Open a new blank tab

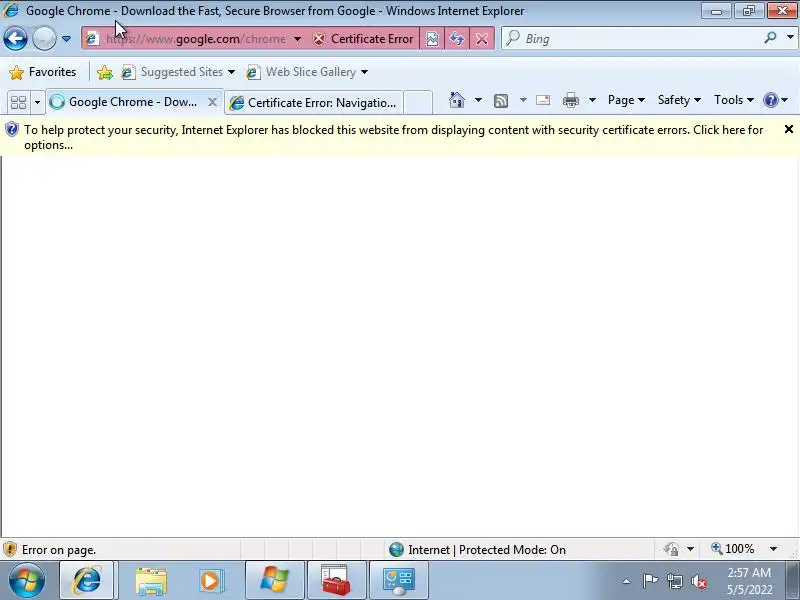[418, 103]
